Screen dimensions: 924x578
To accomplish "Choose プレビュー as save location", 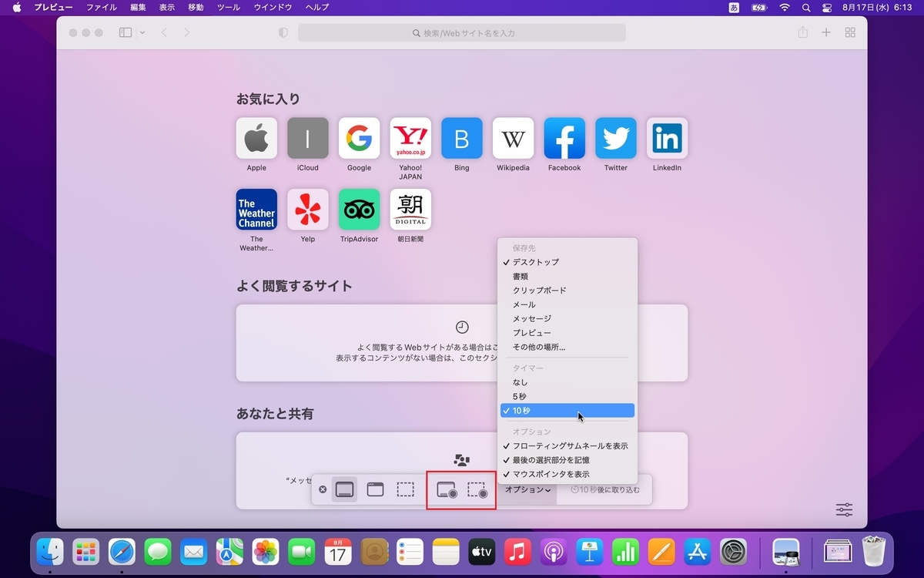I will click(x=567, y=333).
